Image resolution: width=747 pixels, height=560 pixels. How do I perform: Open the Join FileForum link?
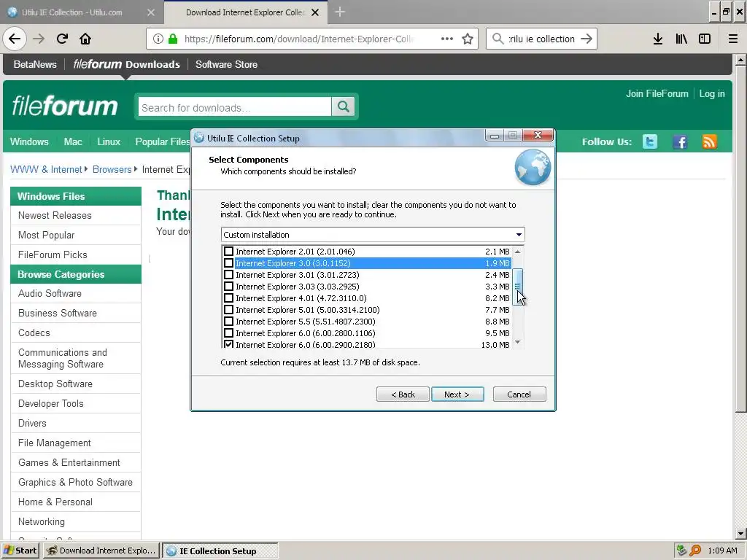(x=657, y=93)
